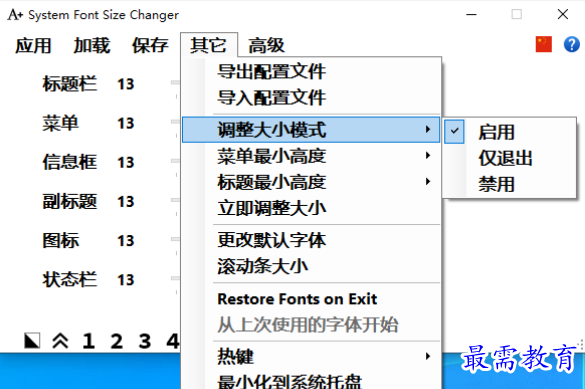Click the black-white contrast square icon
The image size is (585, 389).
point(32,341)
